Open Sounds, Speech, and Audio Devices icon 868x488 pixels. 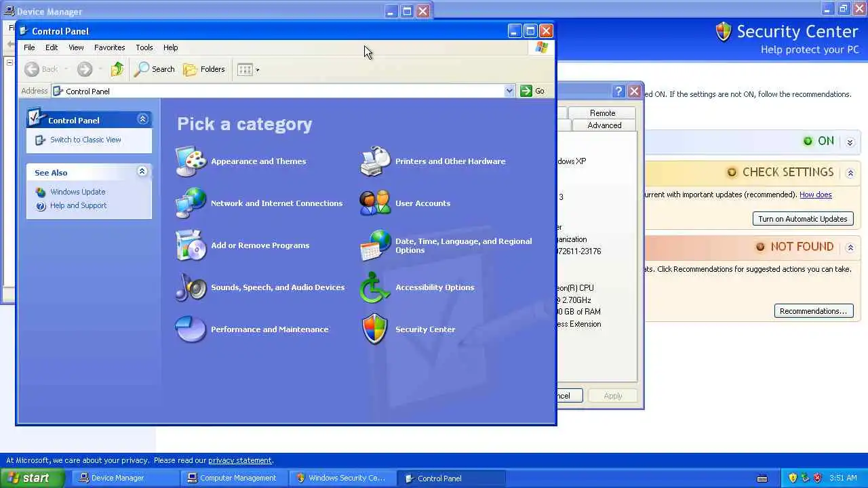pyautogui.click(x=191, y=287)
